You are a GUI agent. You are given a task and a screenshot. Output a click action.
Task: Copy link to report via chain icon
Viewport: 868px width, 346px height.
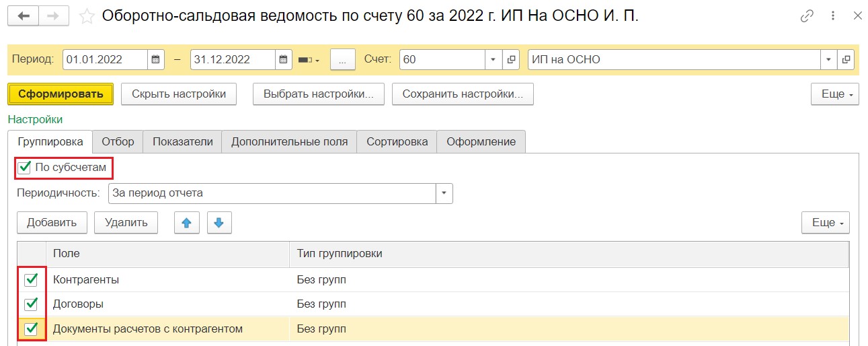807,17
